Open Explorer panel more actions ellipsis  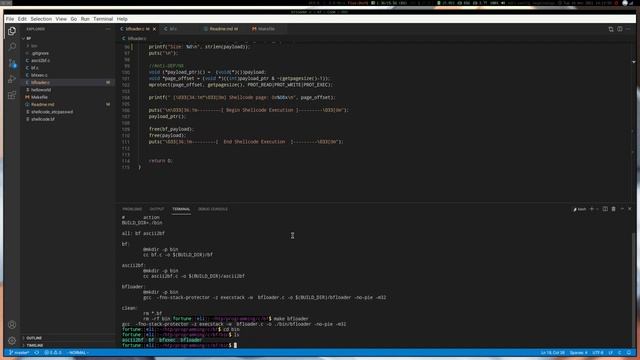(108, 29)
